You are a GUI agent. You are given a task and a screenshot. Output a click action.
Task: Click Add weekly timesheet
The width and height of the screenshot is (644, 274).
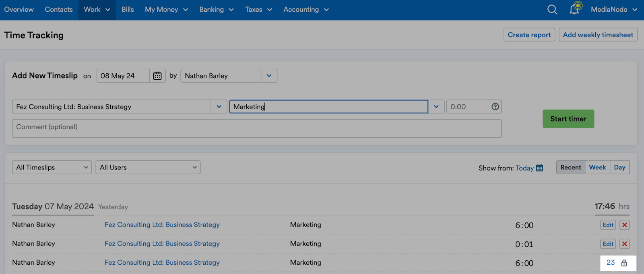[598, 35]
